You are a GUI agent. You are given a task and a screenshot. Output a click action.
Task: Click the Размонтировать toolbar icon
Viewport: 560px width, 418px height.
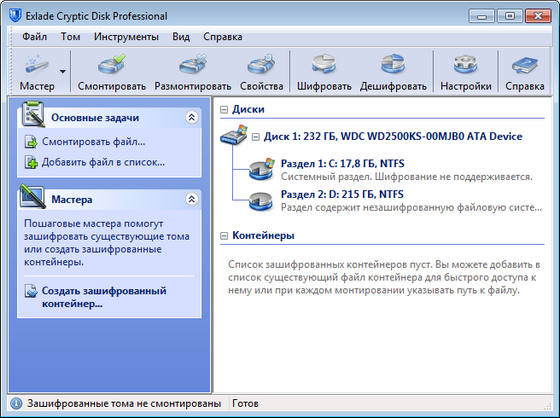tap(193, 64)
